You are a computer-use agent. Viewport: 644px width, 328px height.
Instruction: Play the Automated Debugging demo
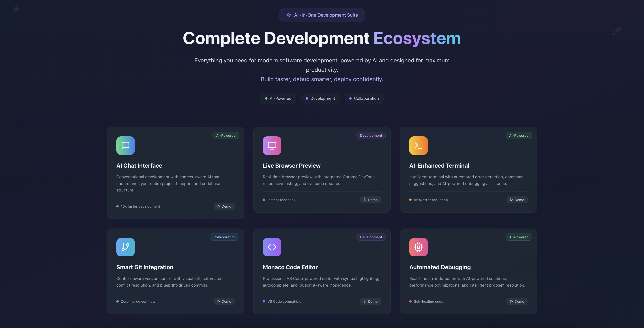click(x=517, y=301)
